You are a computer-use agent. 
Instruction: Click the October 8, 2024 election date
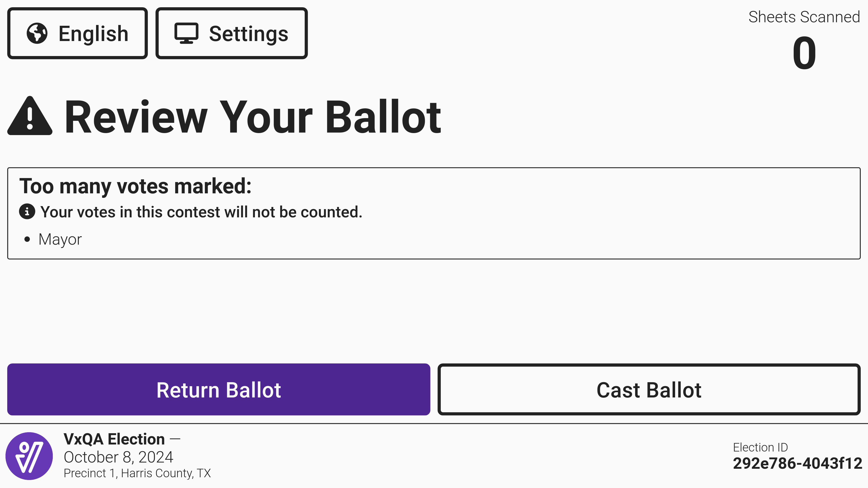[118, 457]
